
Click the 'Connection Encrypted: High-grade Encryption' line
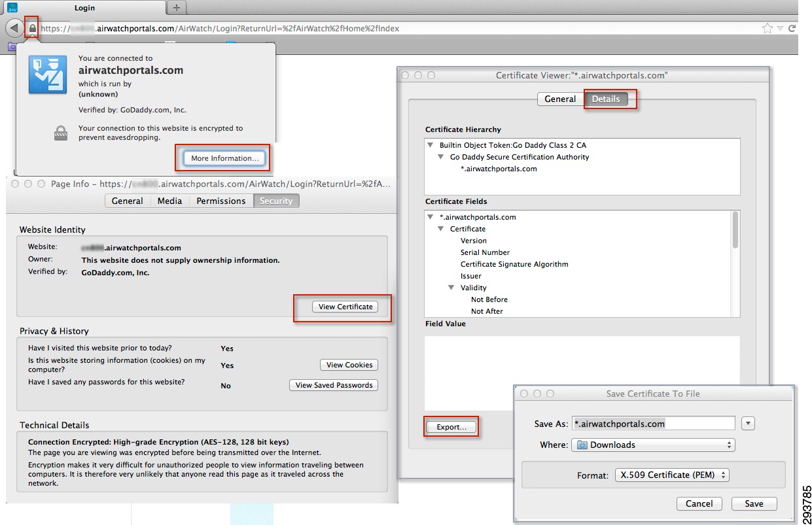coord(158,442)
